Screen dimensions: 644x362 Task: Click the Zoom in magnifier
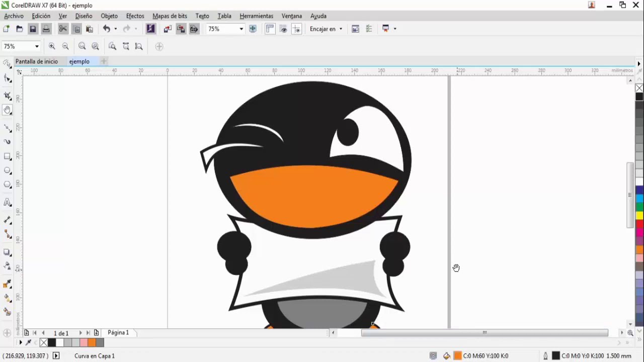(x=52, y=46)
